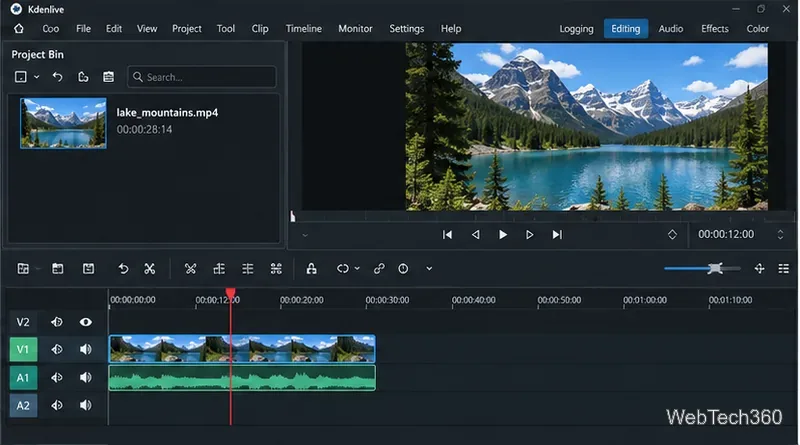800x445 pixels.
Task: Open the Project menu
Action: pos(187,29)
